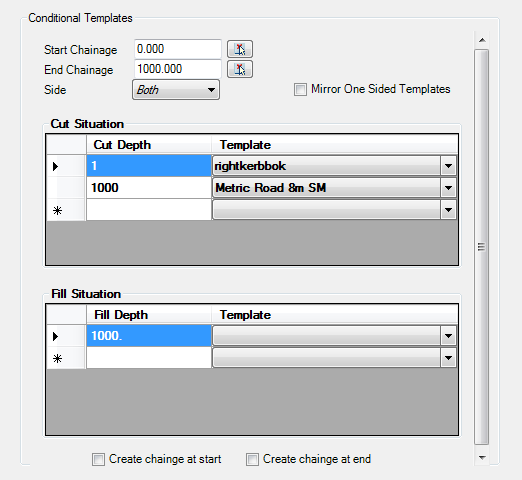Check Create chainge at start
Viewport: 522px width, 480px height.
click(x=98, y=459)
